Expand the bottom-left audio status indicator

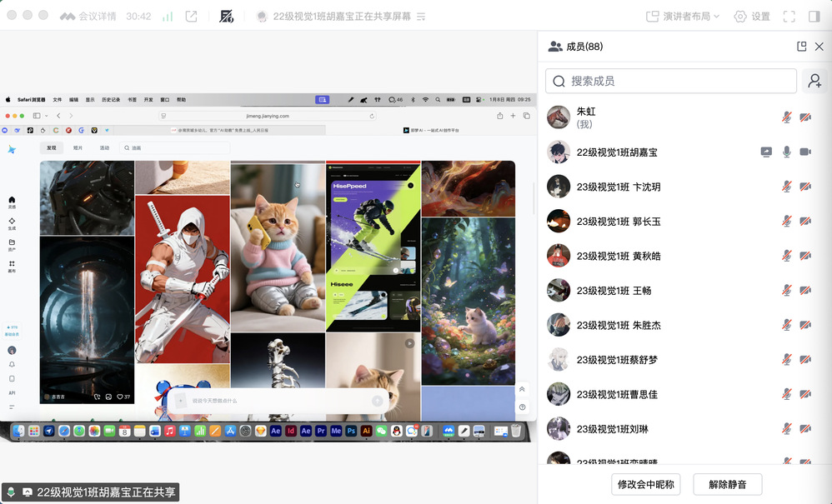12,492
